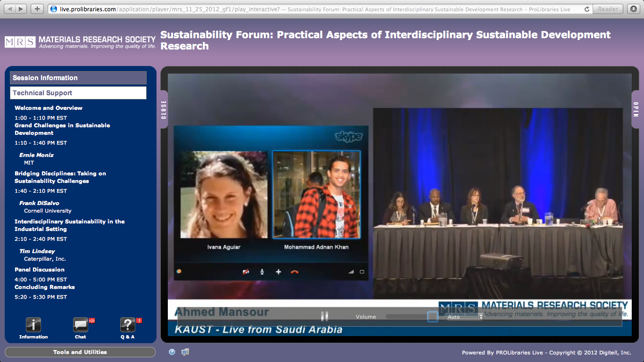Select the Technical Support tab
Viewport: 644px width, 362px height.
tap(78, 93)
